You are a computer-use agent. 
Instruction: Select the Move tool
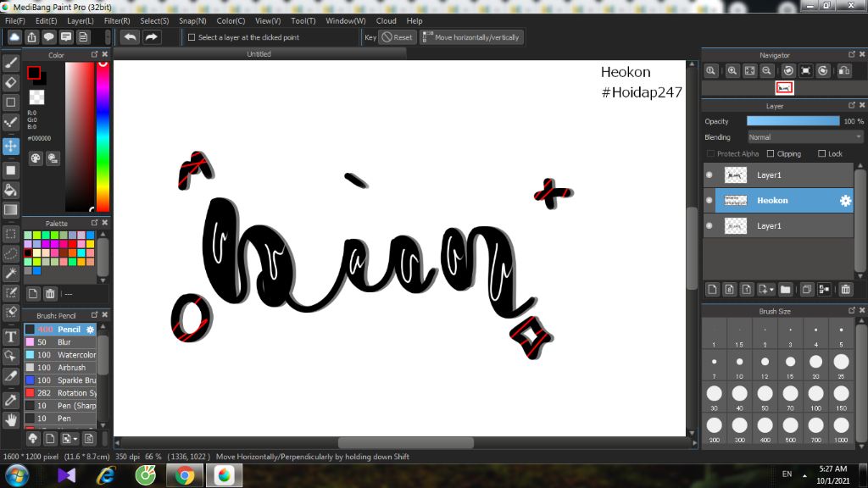tap(10, 146)
